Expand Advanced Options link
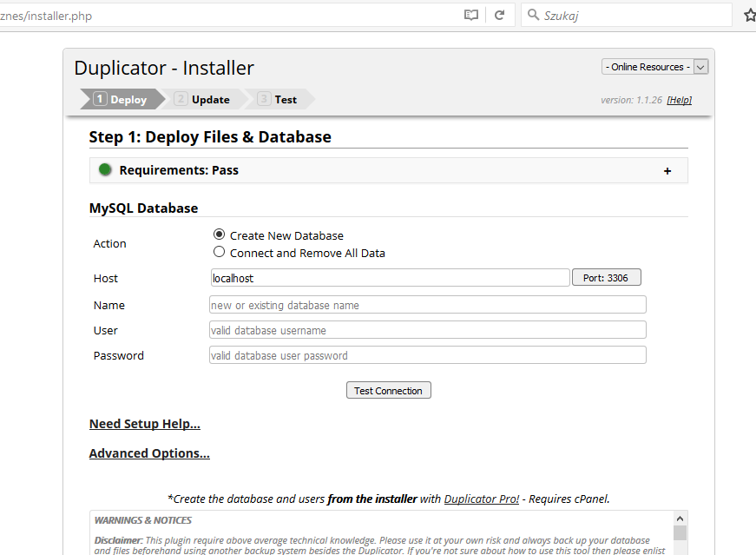This screenshot has height=555, width=756. 149,453
